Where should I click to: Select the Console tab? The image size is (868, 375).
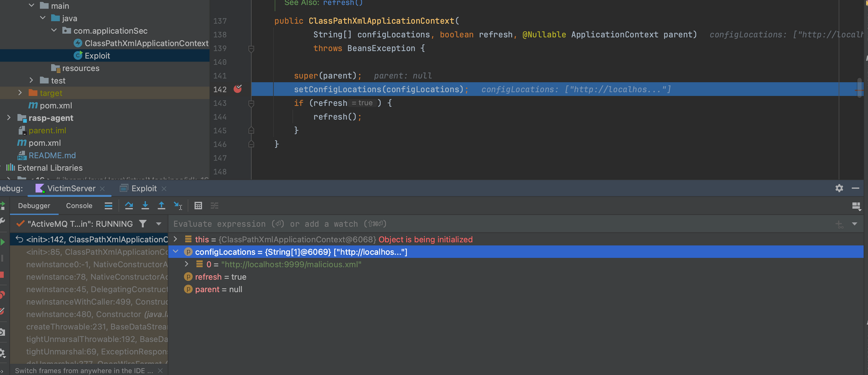point(79,206)
